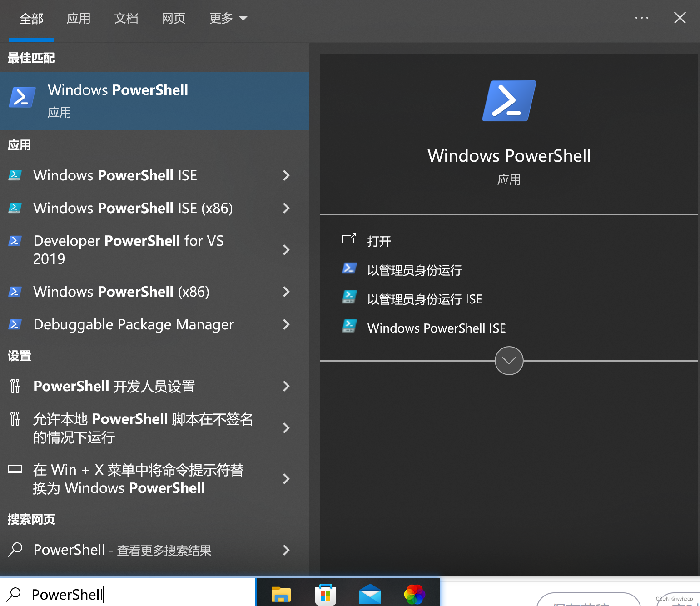Click the search box containing PowerShell
This screenshot has width=700, height=606.
pyautogui.click(x=128, y=593)
